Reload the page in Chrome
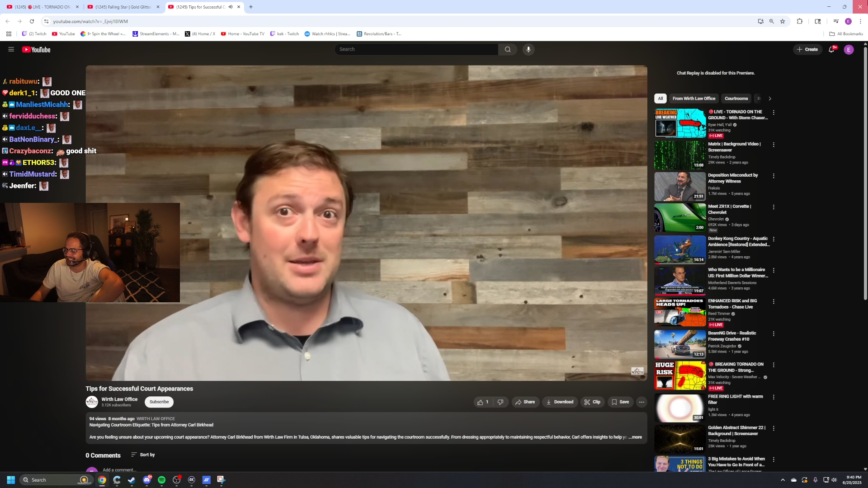Image resolution: width=868 pixels, height=488 pixels. [x=32, y=21]
